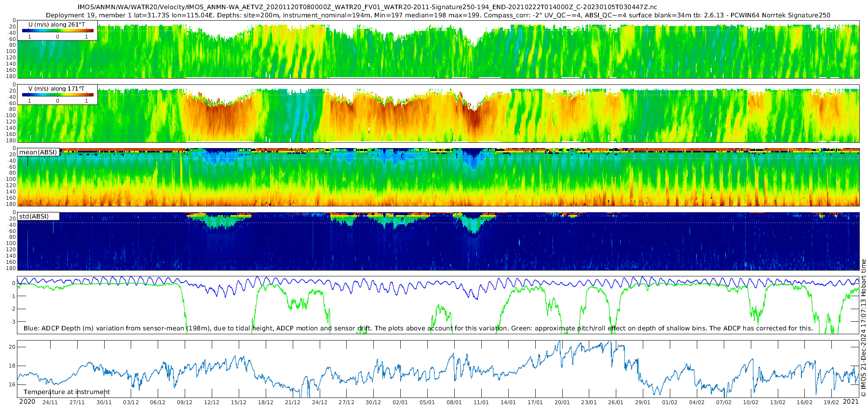The image size is (868, 410).
Task: Click the 10/02 date tick
Action: (751, 402)
